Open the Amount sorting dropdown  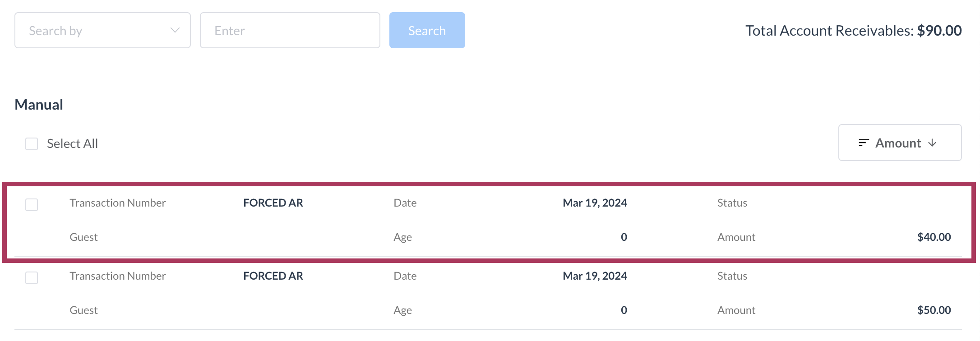click(899, 143)
